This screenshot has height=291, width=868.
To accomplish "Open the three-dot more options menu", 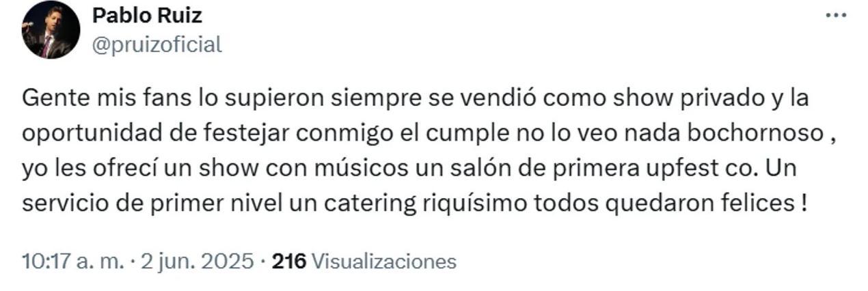I will click(836, 16).
